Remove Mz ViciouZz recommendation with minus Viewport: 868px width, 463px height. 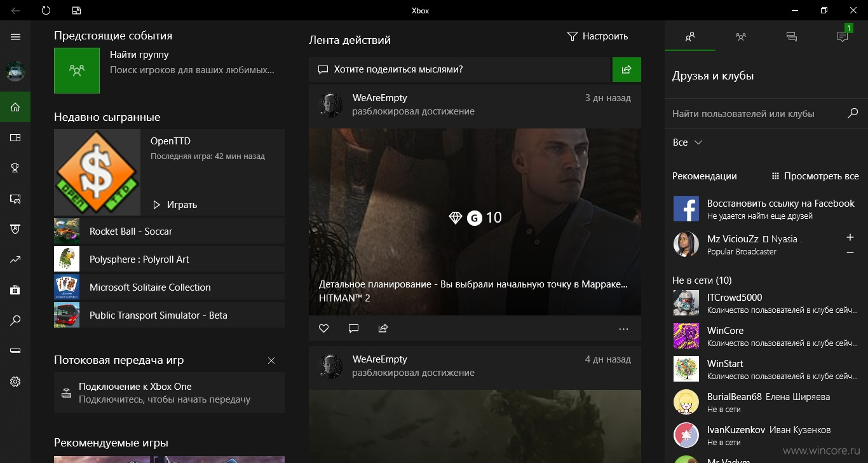850,252
